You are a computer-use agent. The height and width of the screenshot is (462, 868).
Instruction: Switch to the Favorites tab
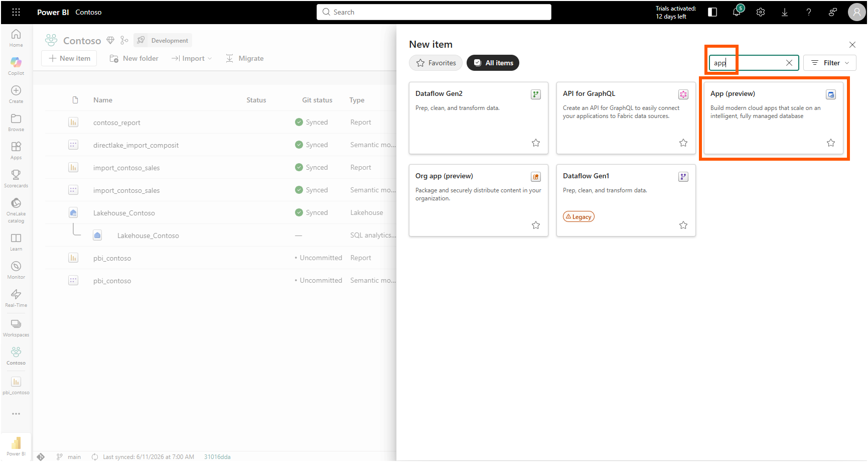(x=436, y=63)
